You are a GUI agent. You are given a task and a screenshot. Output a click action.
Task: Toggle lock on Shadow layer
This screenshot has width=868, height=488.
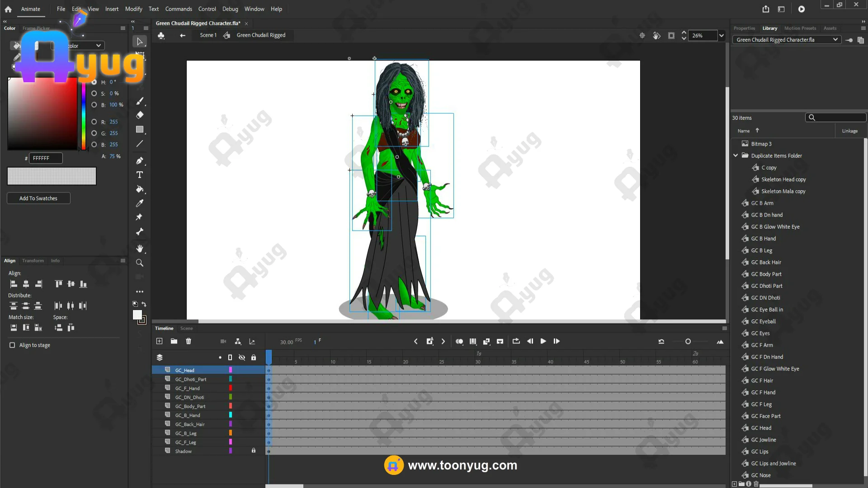tap(254, 451)
